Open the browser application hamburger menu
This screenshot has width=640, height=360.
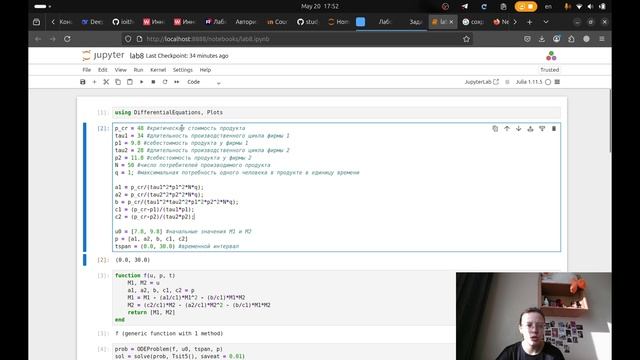(602, 39)
